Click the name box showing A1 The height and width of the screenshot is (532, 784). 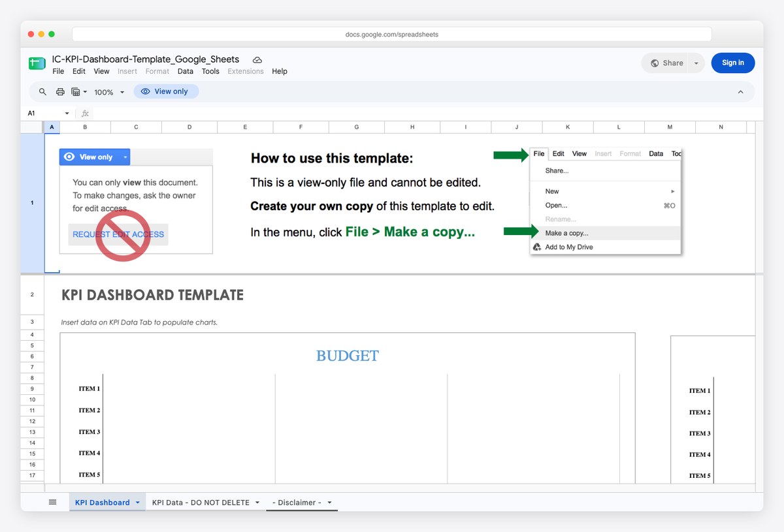(43, 113)
